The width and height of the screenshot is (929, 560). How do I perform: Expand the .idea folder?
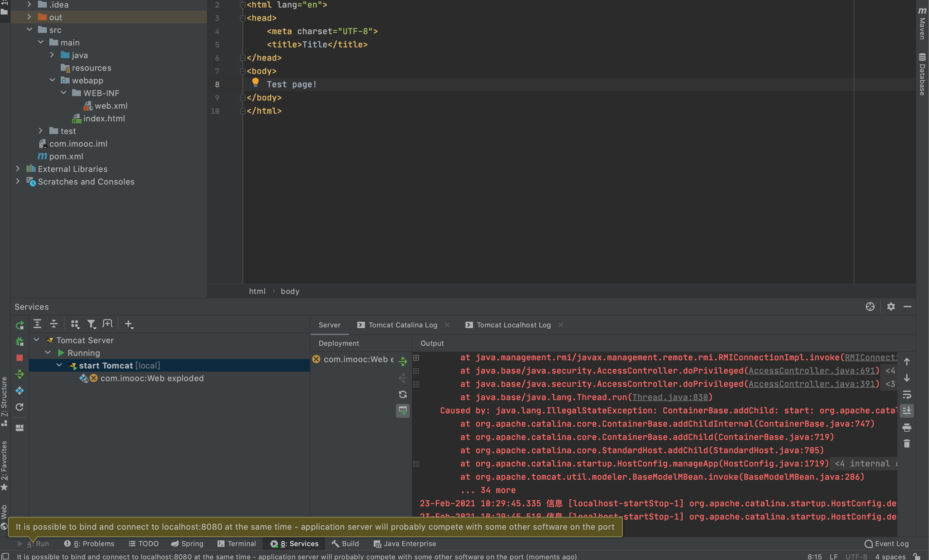29,4
